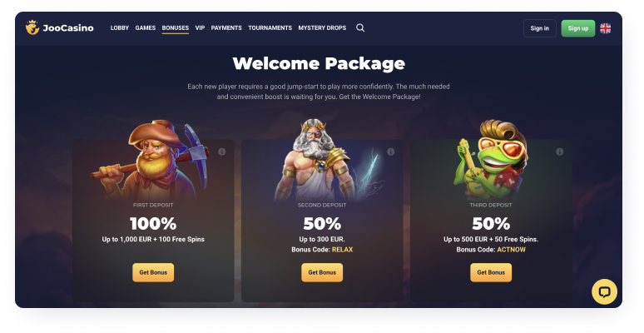644x333 pixels.
Task: Get Bonus for the first deposit
Action: (x=153, y=272)
